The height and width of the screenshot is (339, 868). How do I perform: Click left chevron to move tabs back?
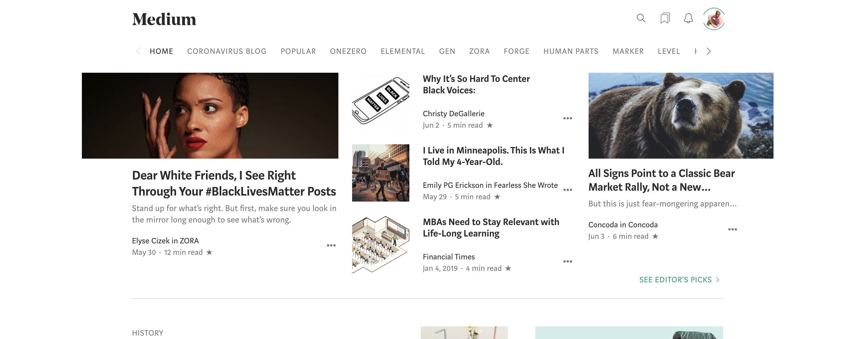pos(138,51)
